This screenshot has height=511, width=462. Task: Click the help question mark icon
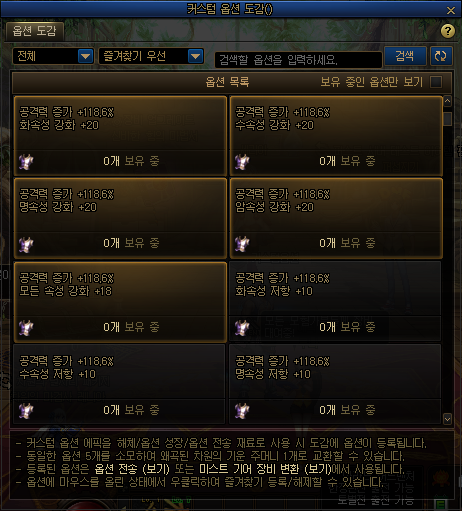(448, 31)
